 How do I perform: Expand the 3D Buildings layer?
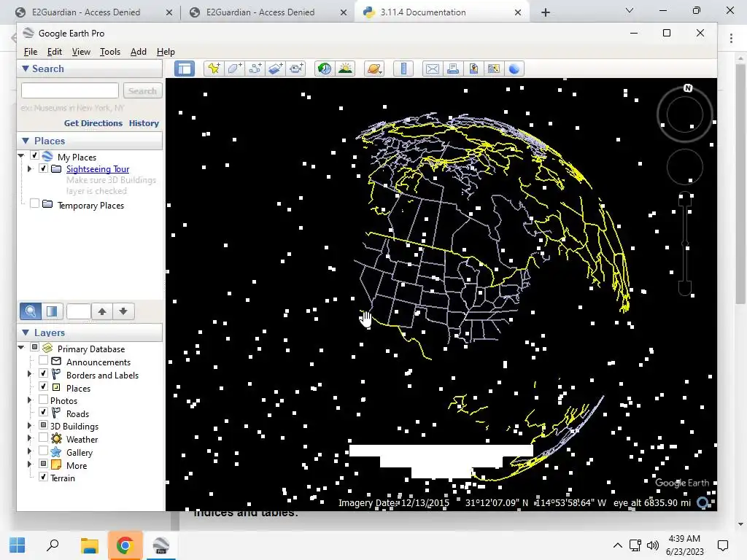[x=29, y=425]
